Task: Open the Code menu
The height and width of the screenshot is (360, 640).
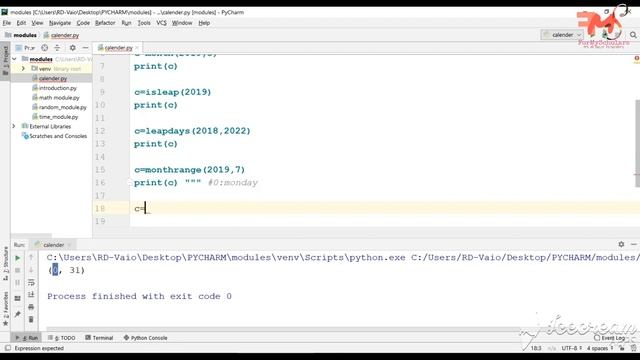Action: coord(83,23)
